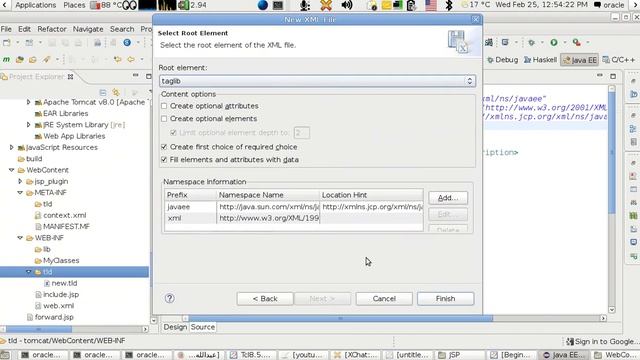The height and width of the screenshot is (360, 640).
Task: Uncheck Fill elements and attributes with data
Action: (x=164, y=160)
